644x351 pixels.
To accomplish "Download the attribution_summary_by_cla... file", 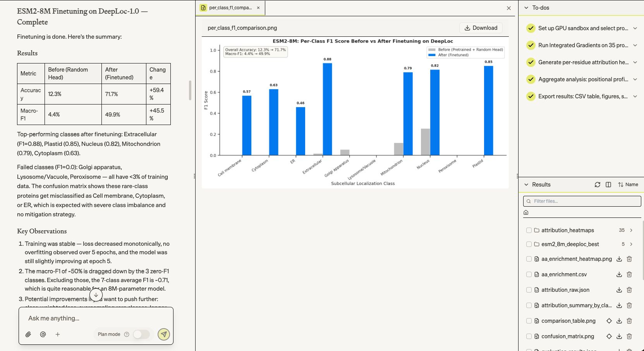I will click(619, 305).
